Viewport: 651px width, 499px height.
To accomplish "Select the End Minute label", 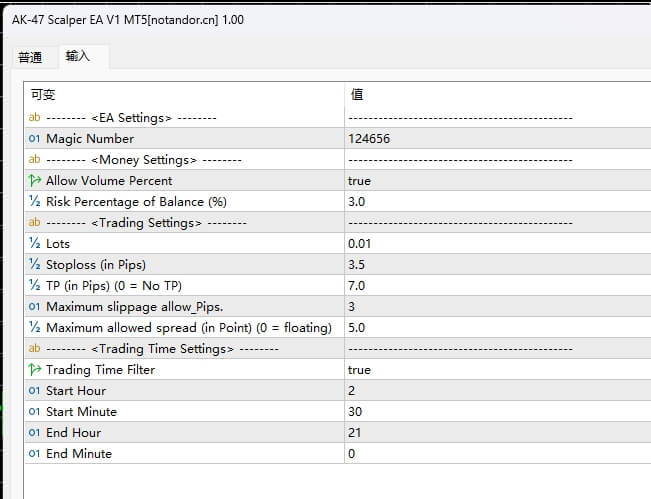I will [x=79, y=454].
